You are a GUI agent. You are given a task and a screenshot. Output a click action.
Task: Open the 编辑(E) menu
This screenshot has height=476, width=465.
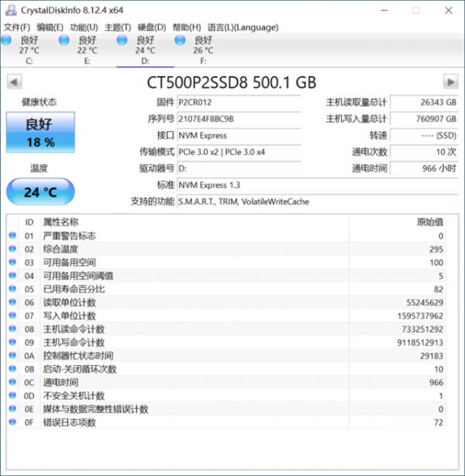(50, 27)
